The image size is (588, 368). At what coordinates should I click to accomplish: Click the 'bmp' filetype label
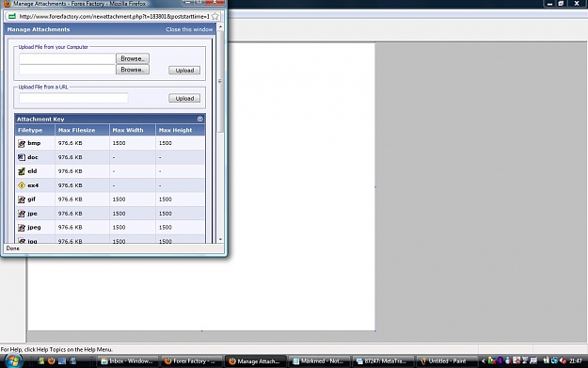(x=34, y=143)
